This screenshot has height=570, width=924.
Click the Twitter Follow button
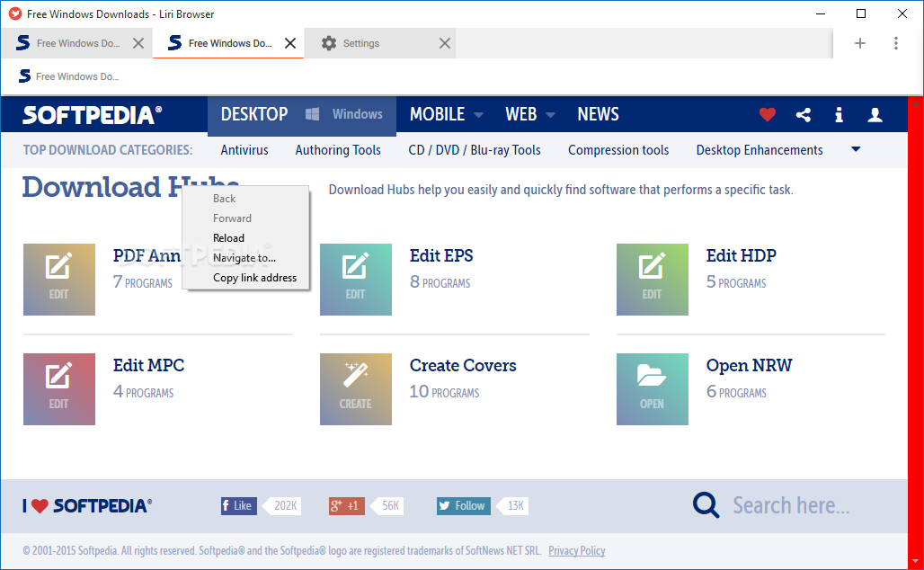pyautogui.click(x=463, y=506)
